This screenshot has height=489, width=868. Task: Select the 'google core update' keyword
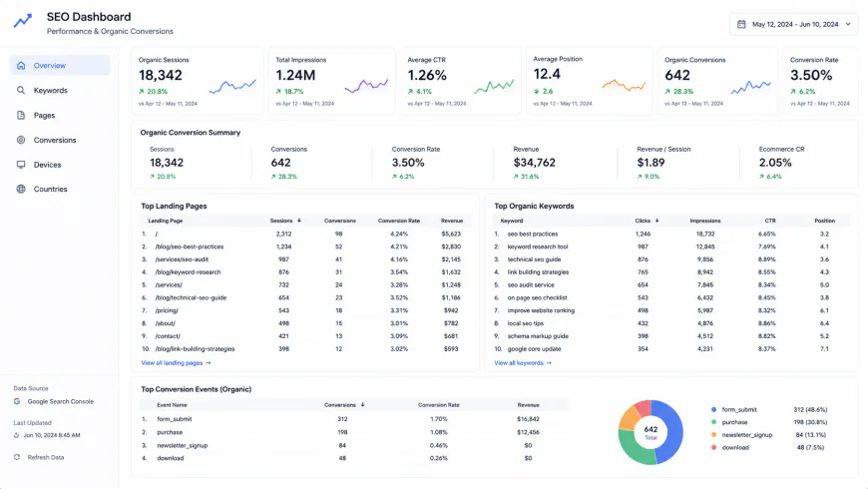pos(534,349)
